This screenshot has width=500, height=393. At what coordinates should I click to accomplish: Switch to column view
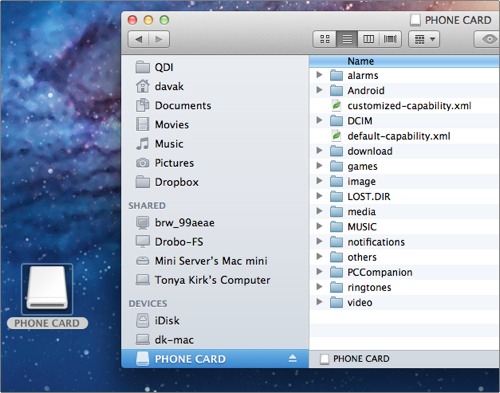[368, 39]
